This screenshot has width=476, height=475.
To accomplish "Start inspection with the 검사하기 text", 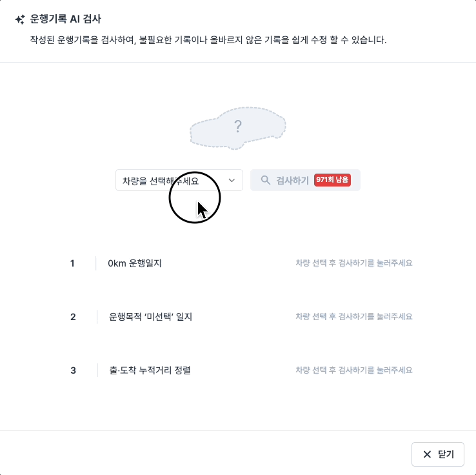I will (292, 181).
